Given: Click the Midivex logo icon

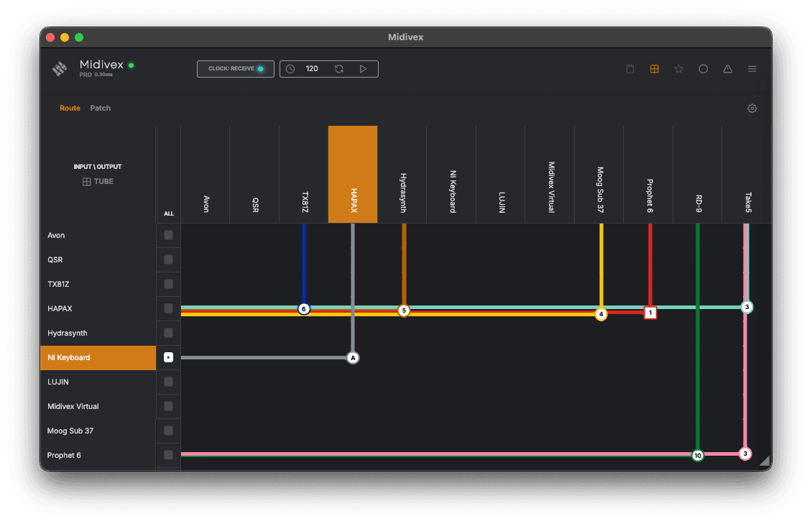Looking at the screenshot, I should coord(59,68).
